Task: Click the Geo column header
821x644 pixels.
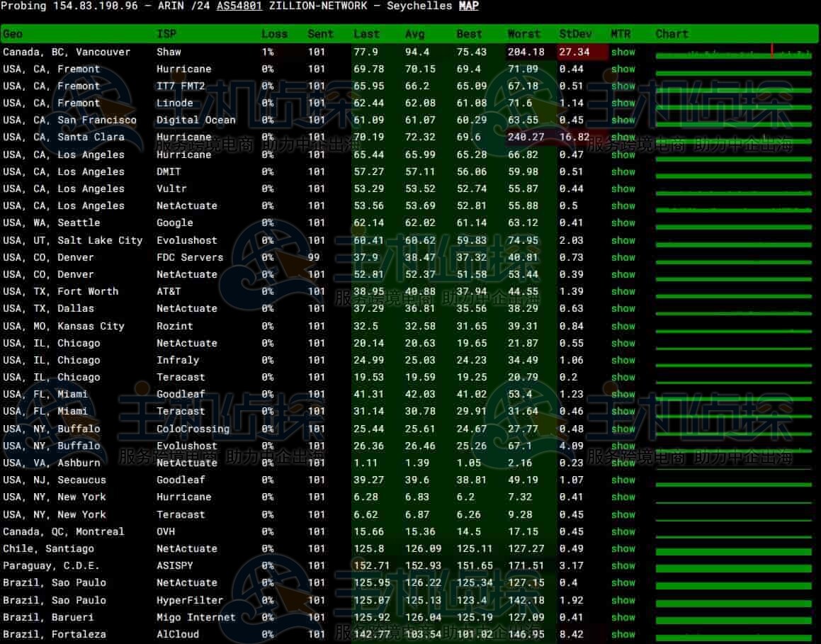Action: [13, 34]
